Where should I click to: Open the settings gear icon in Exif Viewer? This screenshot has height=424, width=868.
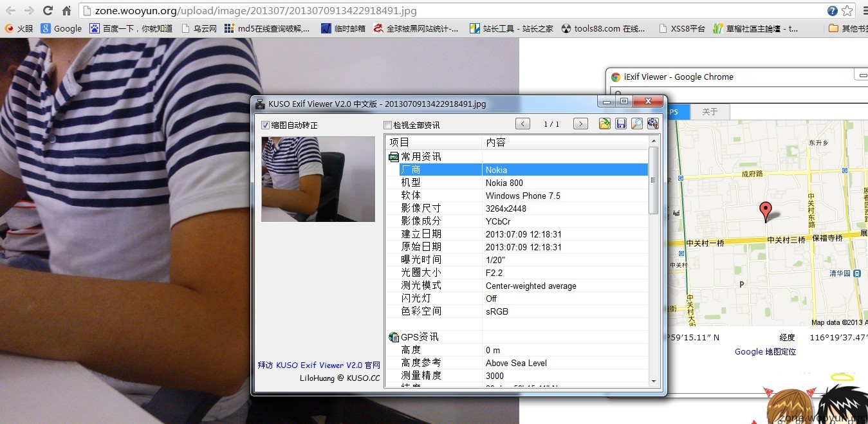tap(652, 124)
